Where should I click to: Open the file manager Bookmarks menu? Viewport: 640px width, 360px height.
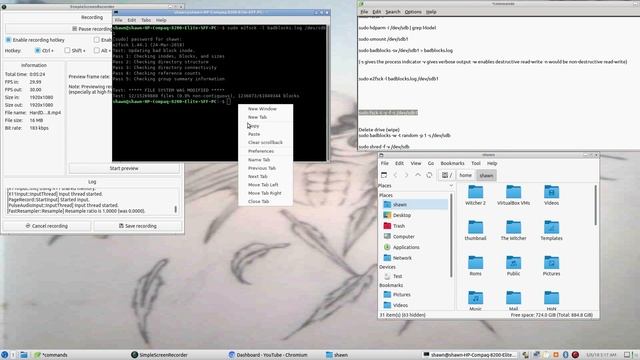pyautogui.click(x=452, y=163)
